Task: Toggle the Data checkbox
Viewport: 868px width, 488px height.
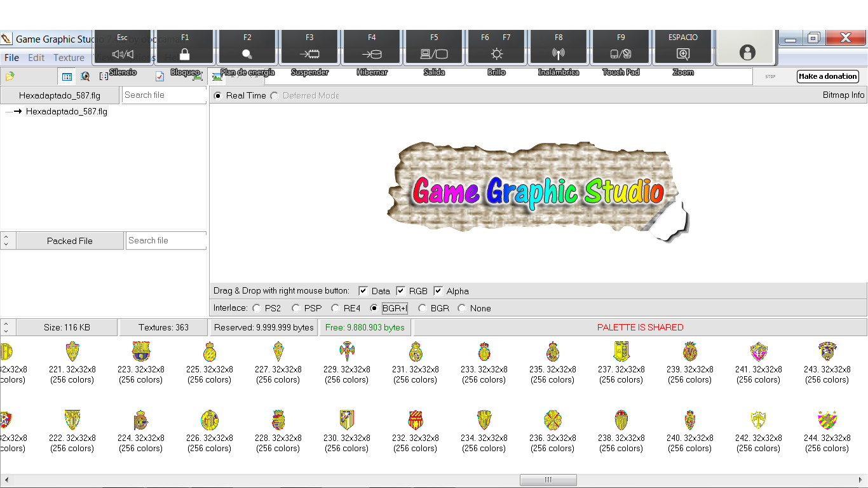Action: [x=363, y=291]
